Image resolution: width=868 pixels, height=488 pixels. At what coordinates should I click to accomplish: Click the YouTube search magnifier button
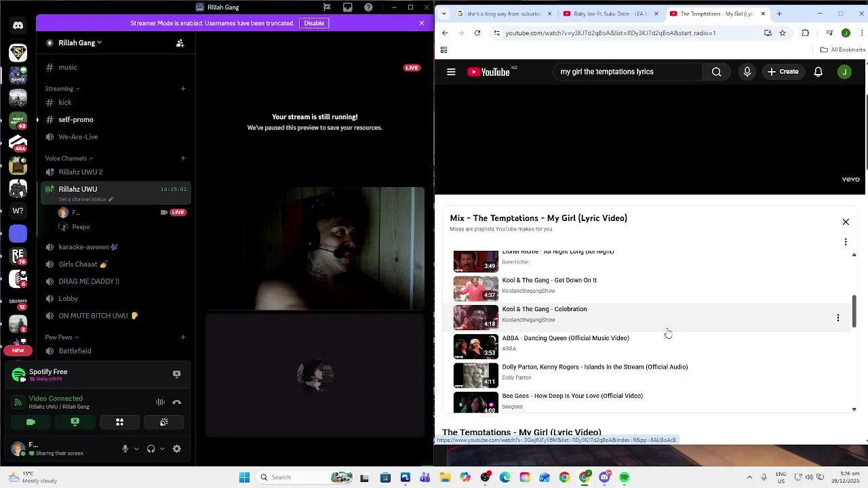716,72
